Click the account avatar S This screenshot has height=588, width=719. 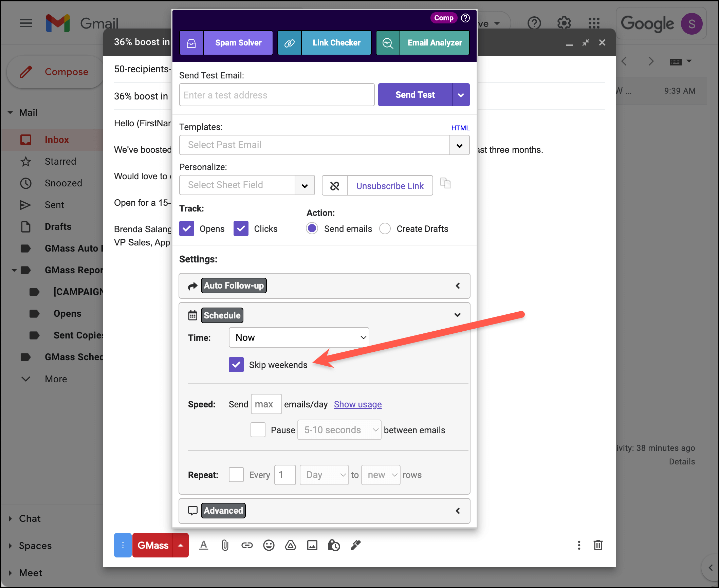pyautogui.click(x=692, y=24)
